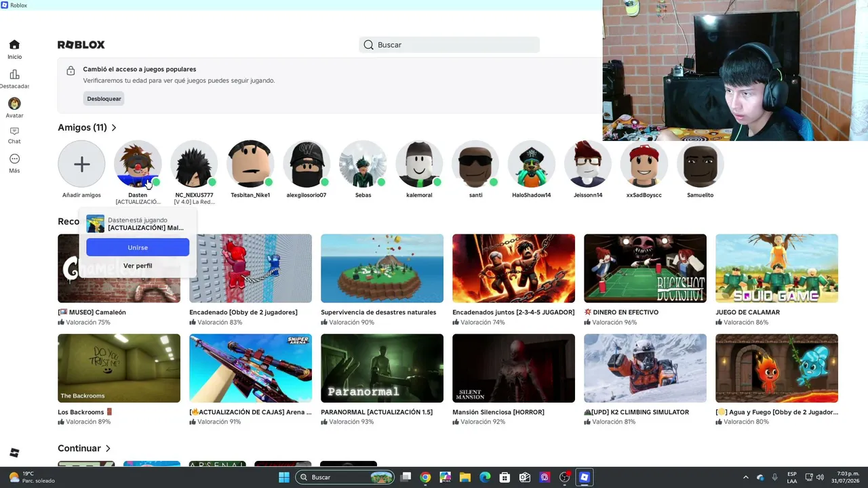Open Microsoft Edge from the taskbar
This screenshot has height=488, width=868.
[485, 477]
